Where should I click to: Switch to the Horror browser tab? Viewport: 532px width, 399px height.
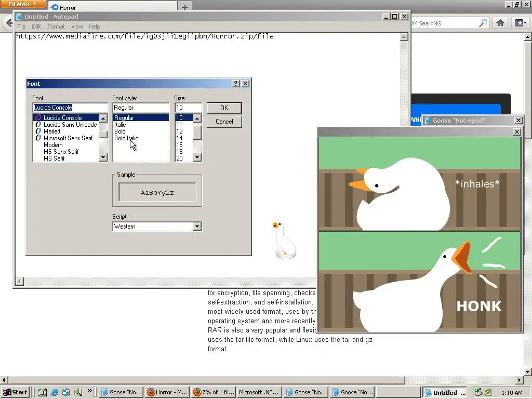pyautogui.click(x=113, y=7)
